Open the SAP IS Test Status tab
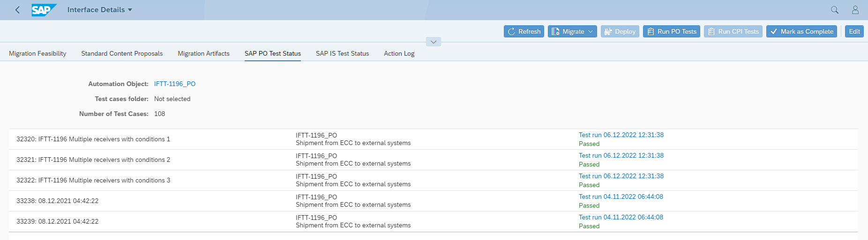Image resolution: width=868 pixels, height=240 pixels. point(342,53)
